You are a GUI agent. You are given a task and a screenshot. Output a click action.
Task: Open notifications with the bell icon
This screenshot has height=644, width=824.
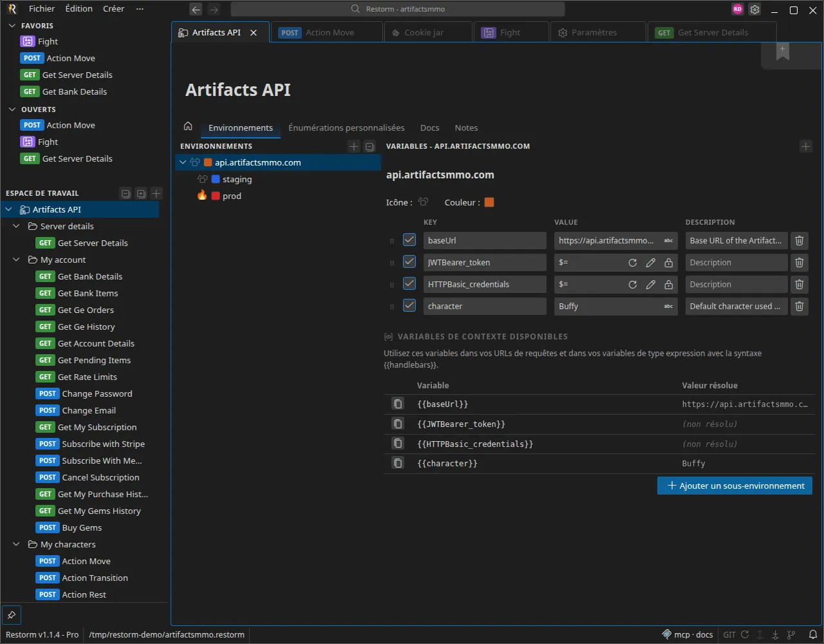(x=813, y=634)
